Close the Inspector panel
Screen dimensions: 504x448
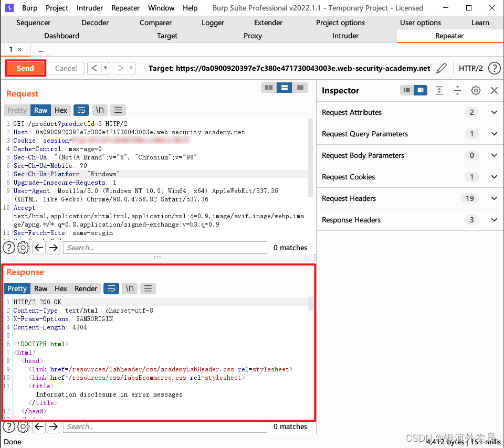495,91
